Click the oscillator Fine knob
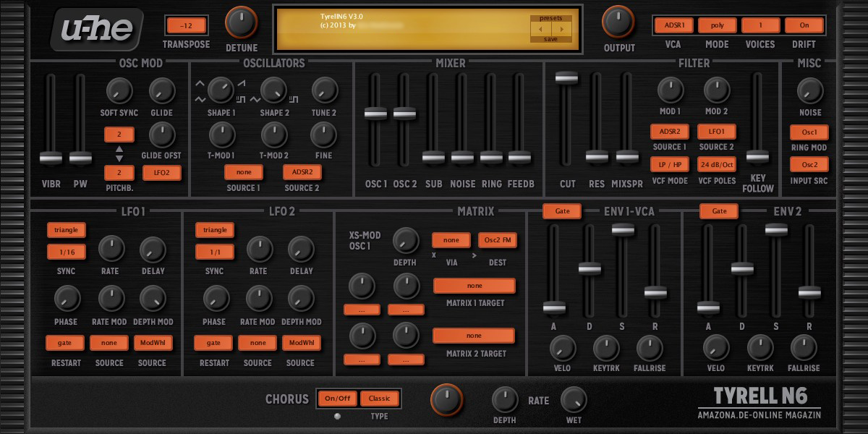The width and height of the screenshot is (868, 434). [x=324, y=134]
